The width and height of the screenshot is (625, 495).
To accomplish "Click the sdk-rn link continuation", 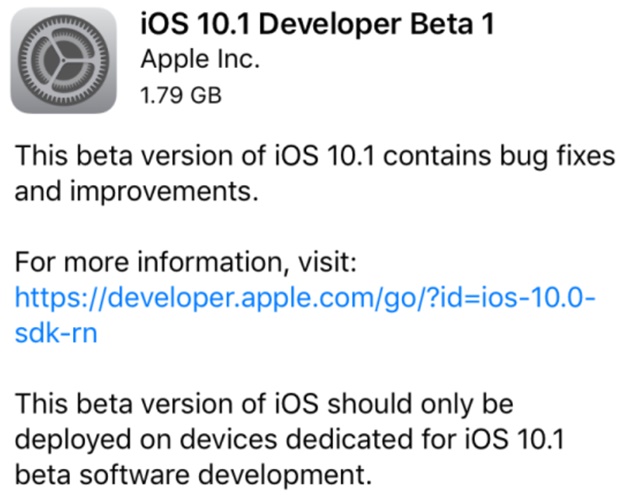I will [x=55, y=334].
